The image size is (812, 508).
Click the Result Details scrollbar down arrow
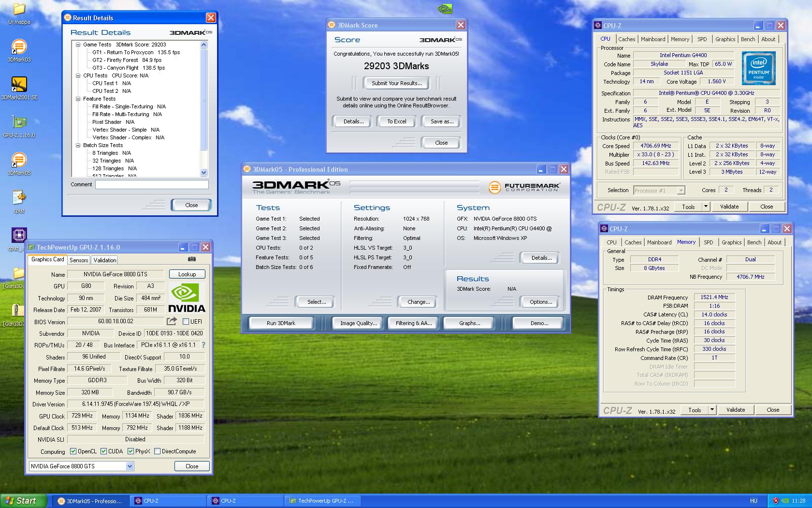(x=203, y=173)
